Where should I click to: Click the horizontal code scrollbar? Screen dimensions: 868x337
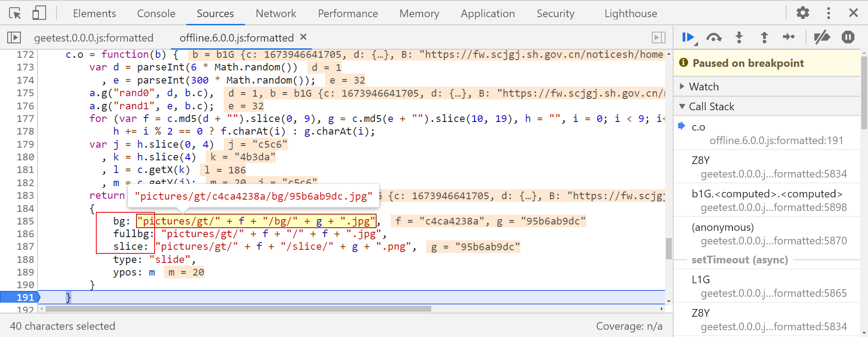click(x=238, y=309)
